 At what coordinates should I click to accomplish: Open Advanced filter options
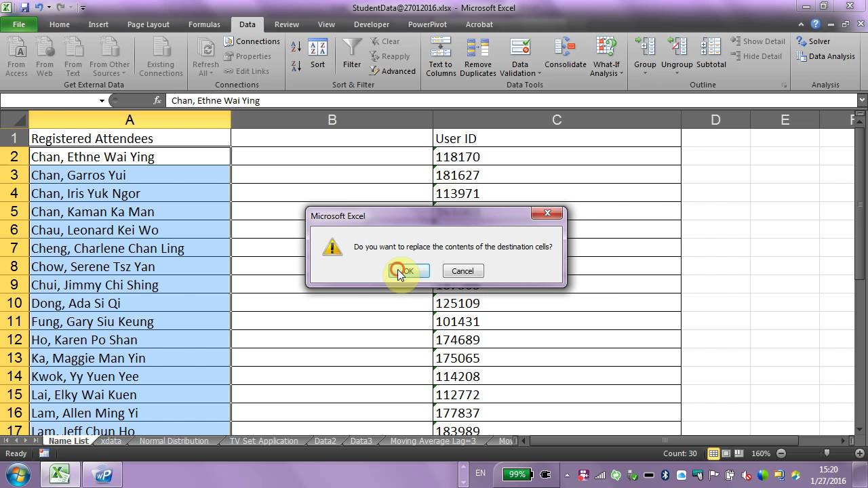tap(393, 71)
